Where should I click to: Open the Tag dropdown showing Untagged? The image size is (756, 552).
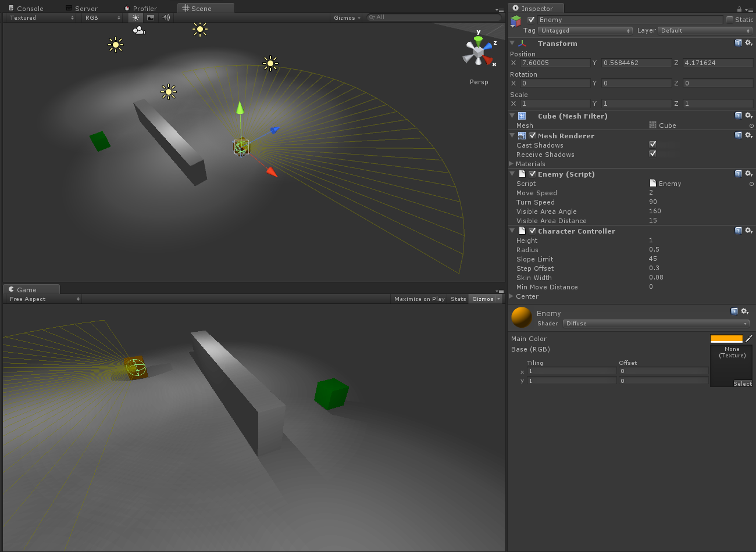click(x=585, y=31)
